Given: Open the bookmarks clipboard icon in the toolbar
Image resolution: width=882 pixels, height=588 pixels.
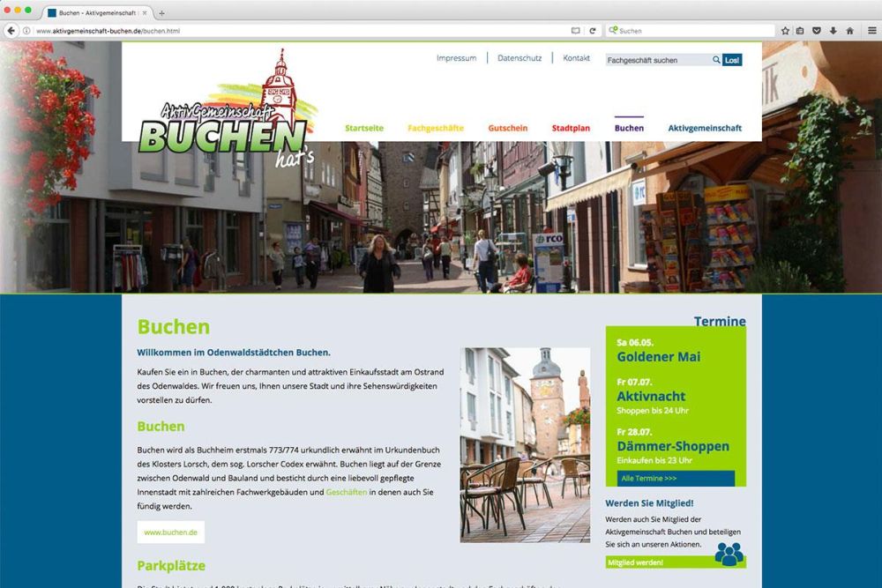Looking at the screenshot, I should 798,30.
